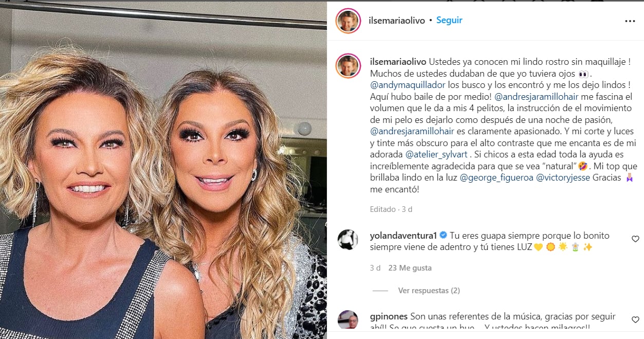The width and height of the screenshot is (644, 339).
Task: Open the three-dot more options menu
Action: click(630, 21)
